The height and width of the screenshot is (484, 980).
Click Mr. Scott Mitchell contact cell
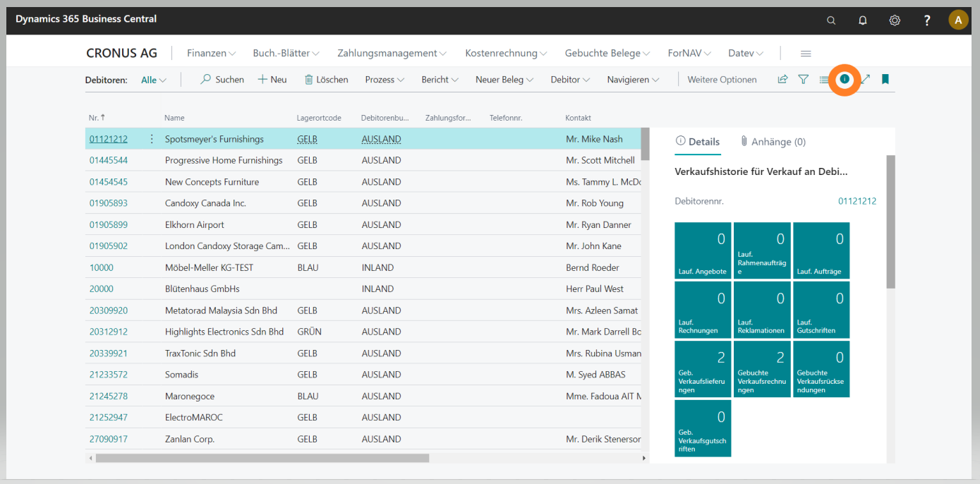pyautogui.click(x=600, y=160)
